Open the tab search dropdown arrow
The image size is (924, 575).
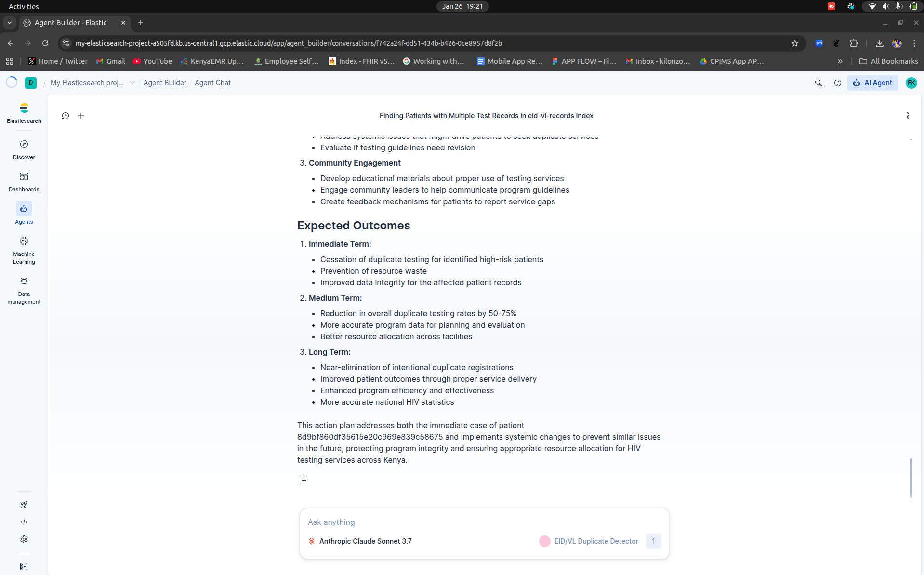pyautogui.click(x=9, y=23)
